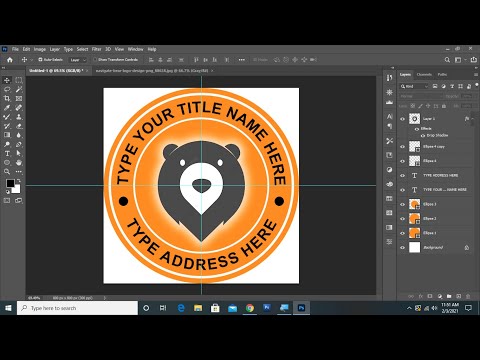
Task: Select the Rectangular Marquee tool
Action: [19, 80]
